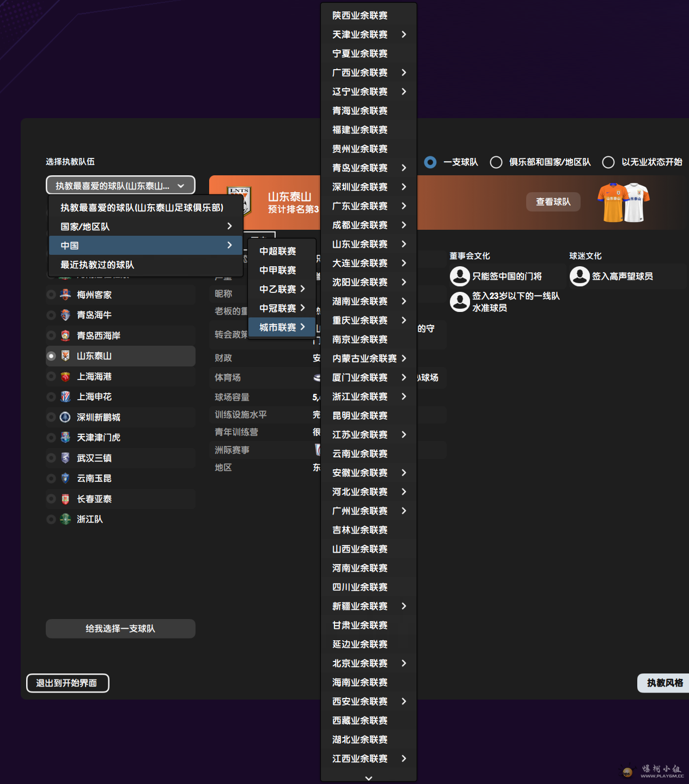The height and width of the screenshot is (784, 689).
Task: Select the 俱乐部和国家/地区队 radio option
Action: (x=496, y=162)
